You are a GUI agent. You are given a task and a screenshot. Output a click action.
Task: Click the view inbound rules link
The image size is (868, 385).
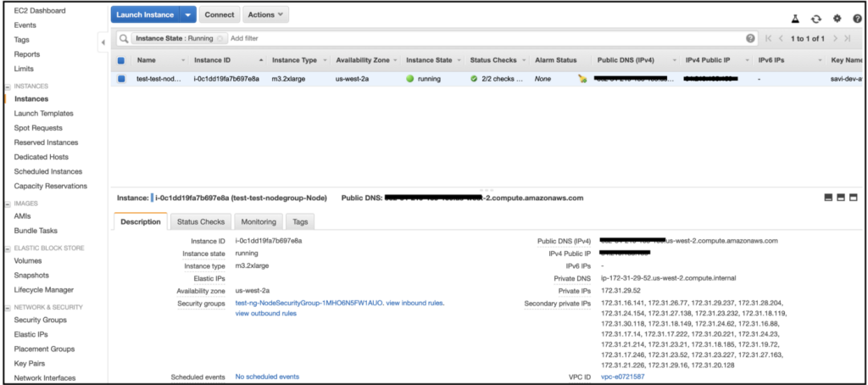415,304
